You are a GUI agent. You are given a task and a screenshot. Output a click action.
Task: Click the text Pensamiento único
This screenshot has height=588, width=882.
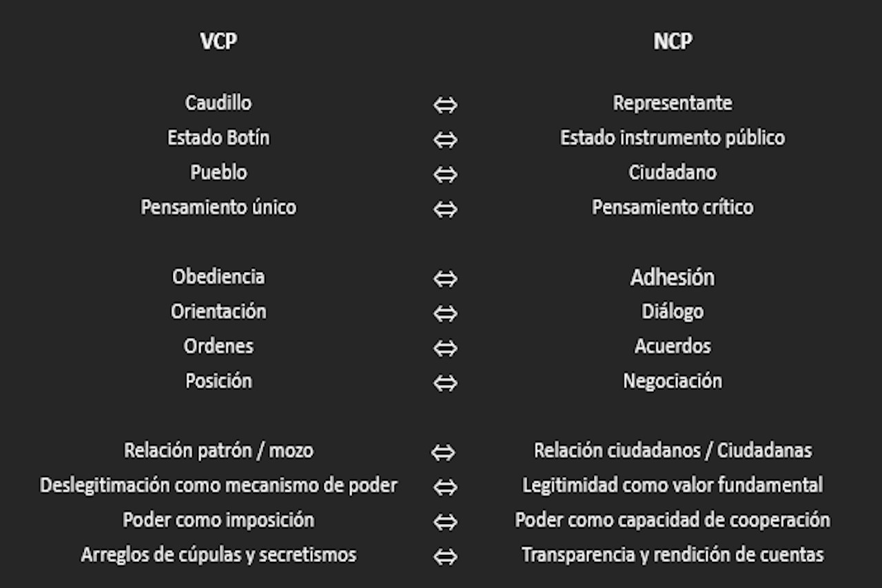tap(218, 207)
